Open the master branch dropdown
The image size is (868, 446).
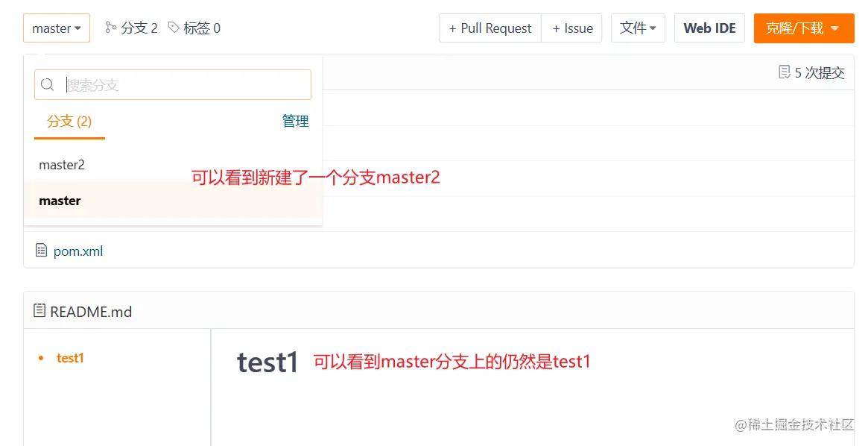(x=57, y=28)
